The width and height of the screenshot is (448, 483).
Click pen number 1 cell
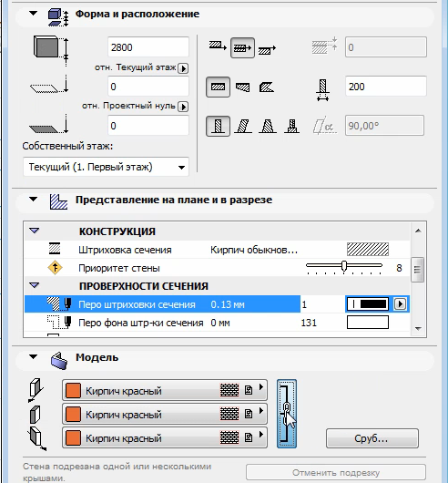(322, 304)
